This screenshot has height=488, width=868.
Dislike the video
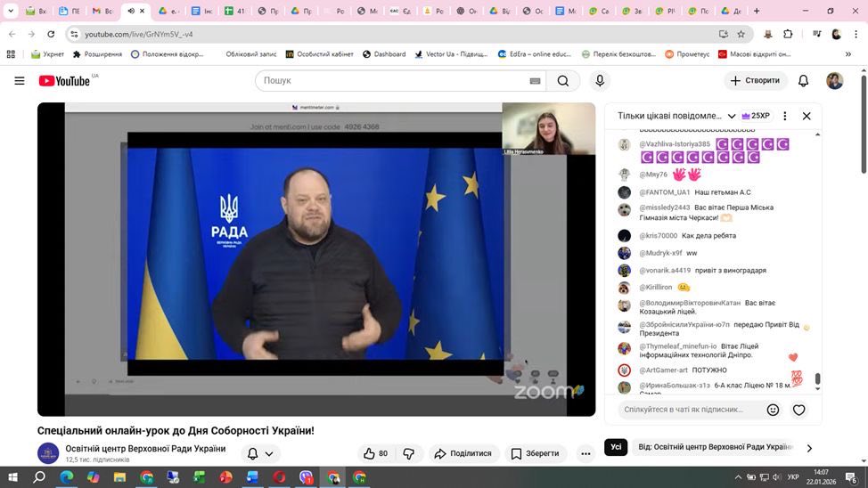(x=408, y=453)
